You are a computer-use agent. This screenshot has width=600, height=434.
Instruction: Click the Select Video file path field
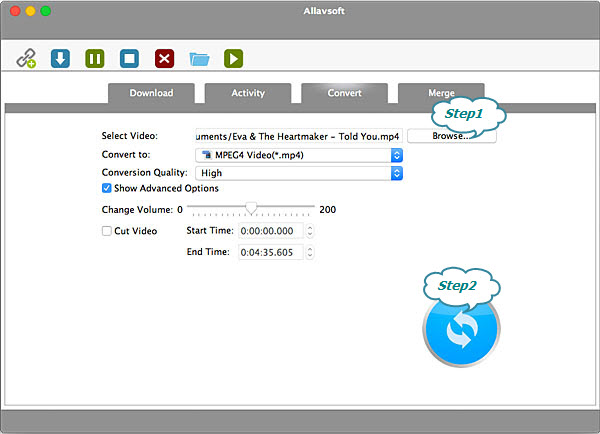[299, 136]
